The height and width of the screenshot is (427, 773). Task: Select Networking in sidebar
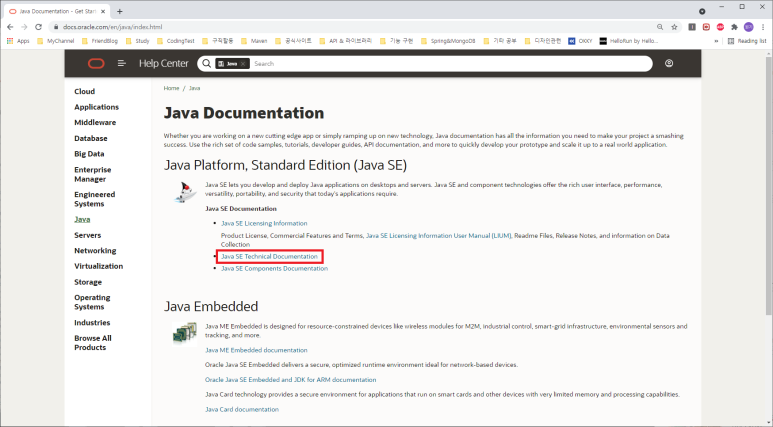tap(95, 250)
